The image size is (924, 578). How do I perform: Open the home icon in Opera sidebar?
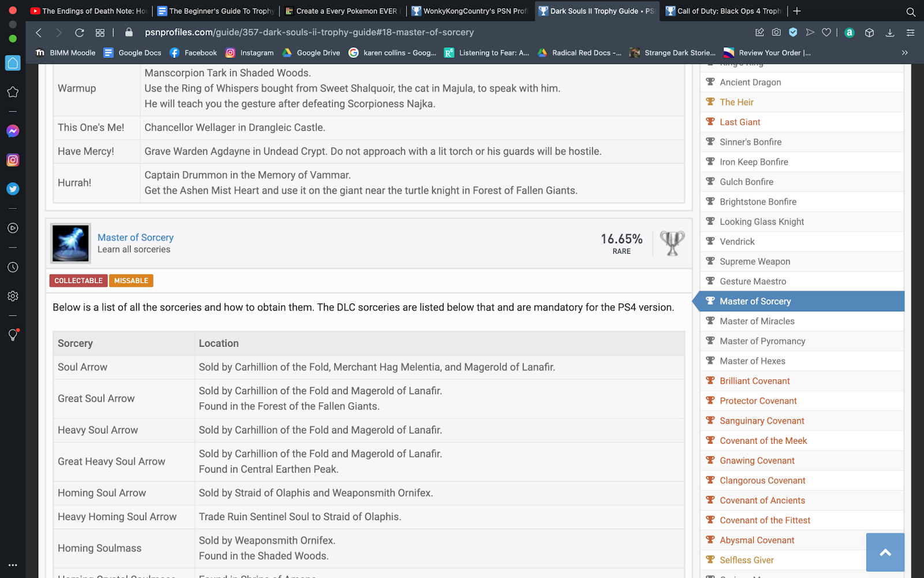tap(13, 63)
